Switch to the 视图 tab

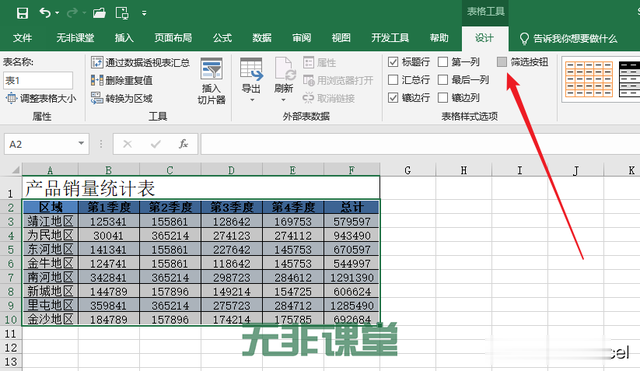pos(341,38)
